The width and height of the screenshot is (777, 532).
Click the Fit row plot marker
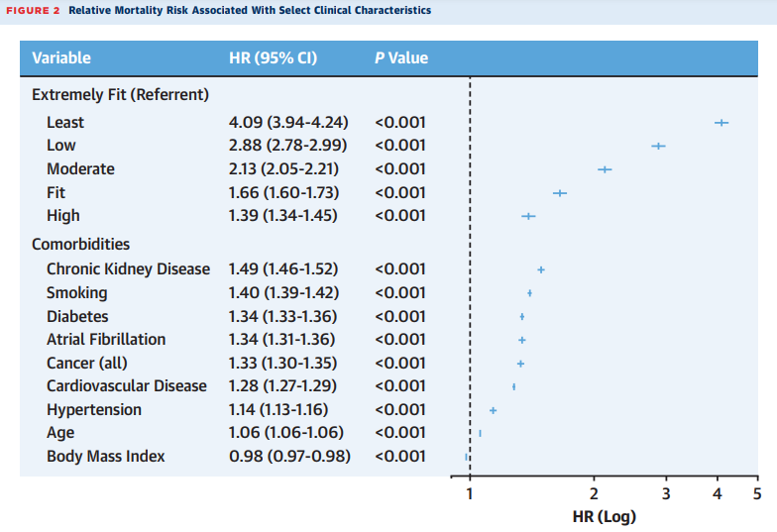pos(560,193)
